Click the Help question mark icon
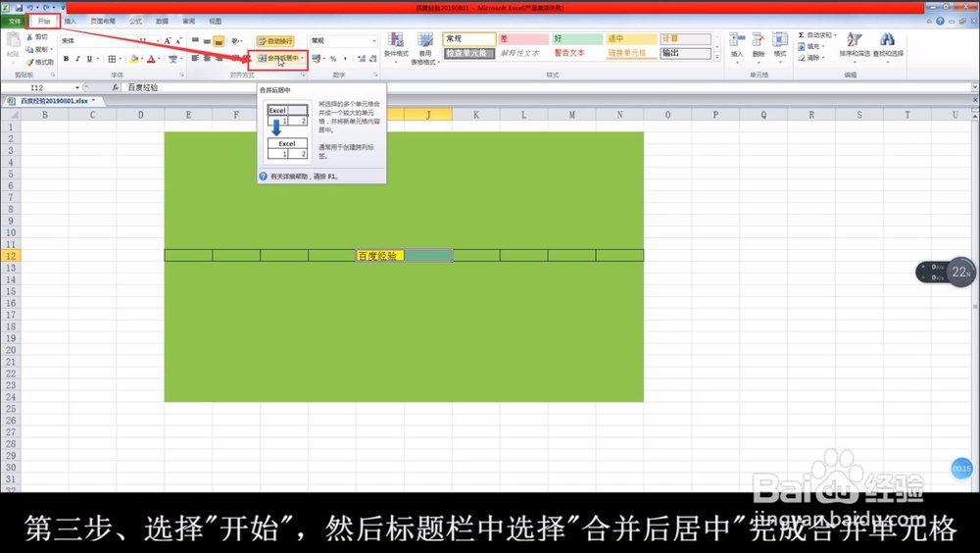Screen dimensions: 980x553 tap(940, 22)
